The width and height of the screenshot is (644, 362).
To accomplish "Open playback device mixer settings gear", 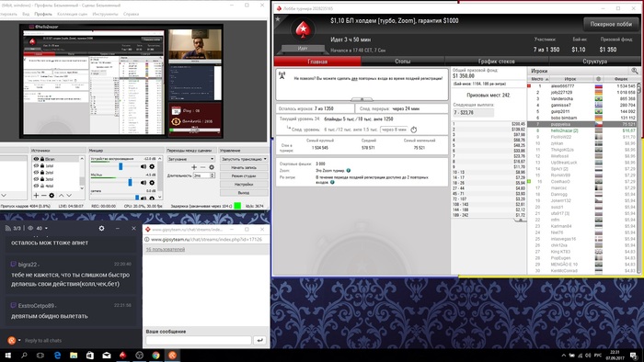I will 152,166.
